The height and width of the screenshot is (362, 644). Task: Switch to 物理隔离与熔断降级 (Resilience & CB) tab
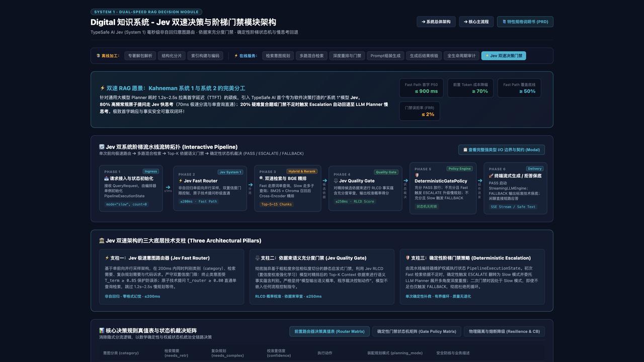pos(504,331)
